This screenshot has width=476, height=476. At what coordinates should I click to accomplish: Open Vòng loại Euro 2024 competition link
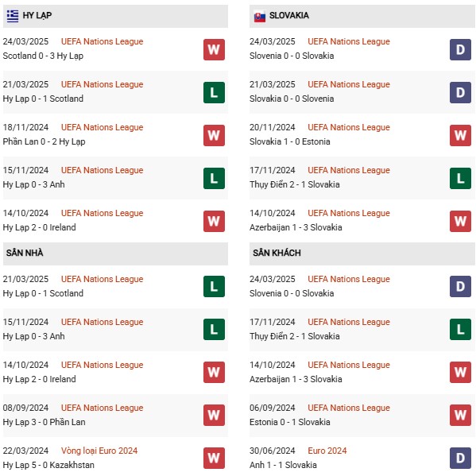pos(99,451)
